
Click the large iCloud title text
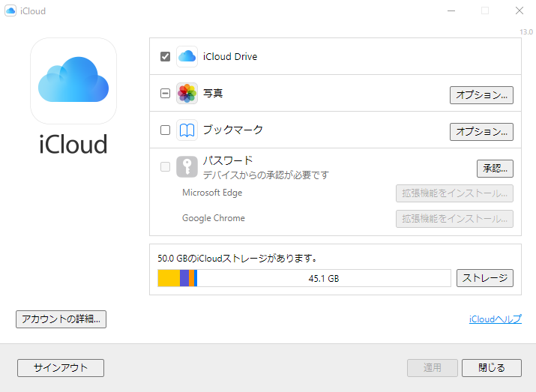pyautogui.click(x=73, y=144)
